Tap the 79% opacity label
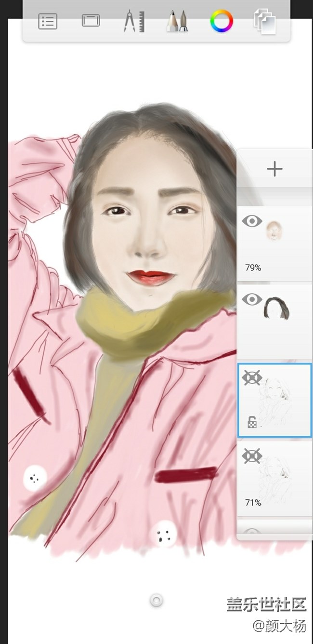The width and height of the screenshot is (313, 644). pos(253,268)
